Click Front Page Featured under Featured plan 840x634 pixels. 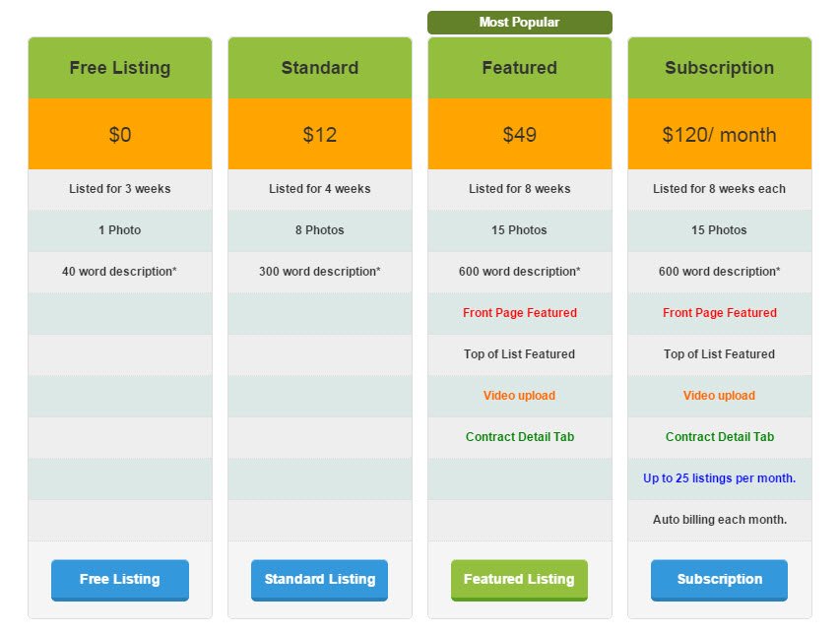pos(520,313)
